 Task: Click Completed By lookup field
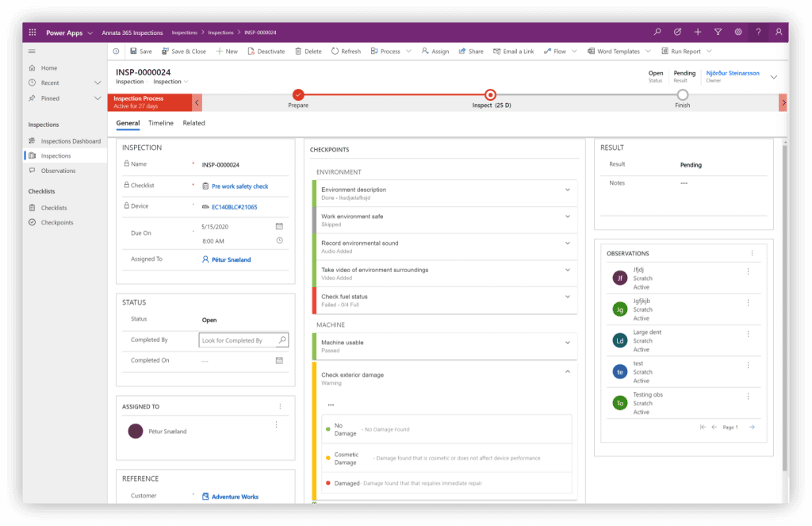pos(243,340)
